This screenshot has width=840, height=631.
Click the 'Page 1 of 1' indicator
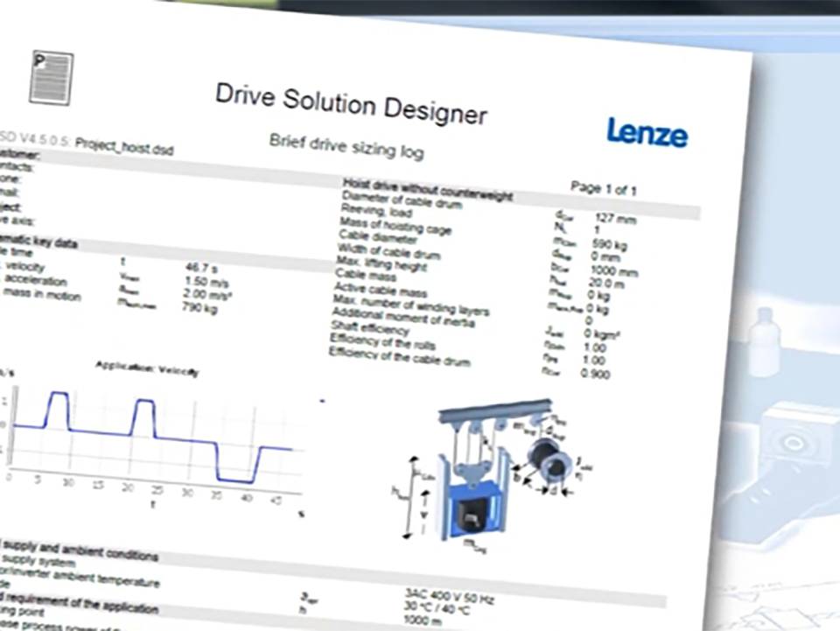603,188
